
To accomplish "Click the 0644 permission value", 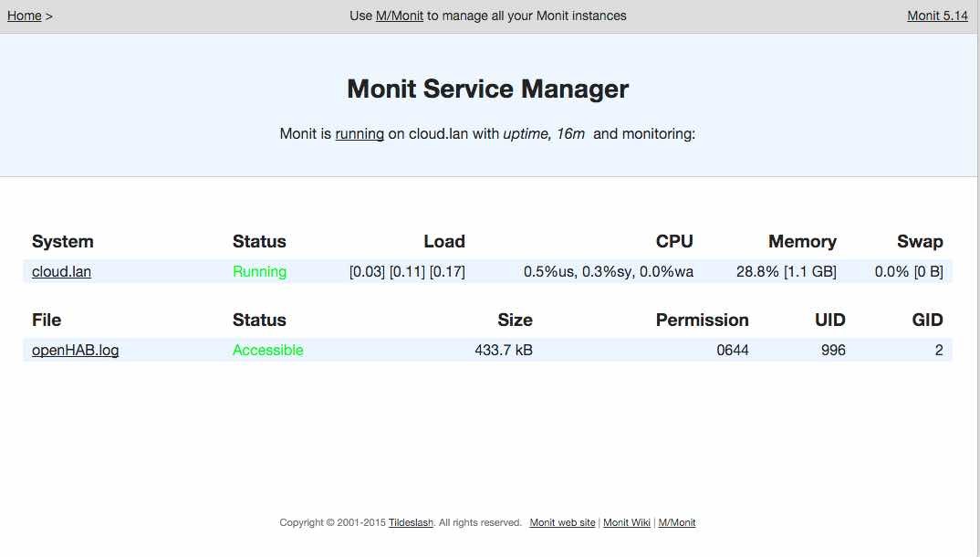I will point(733,350).
